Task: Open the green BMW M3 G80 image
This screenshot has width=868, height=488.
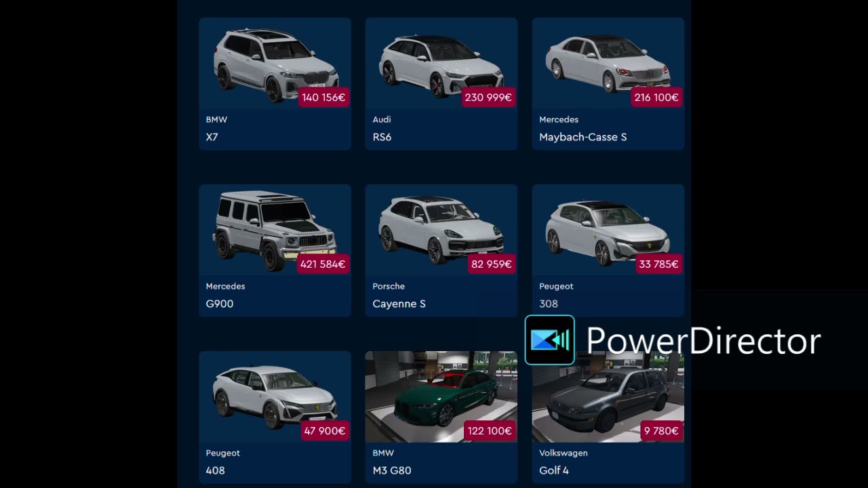Action: 441,397
